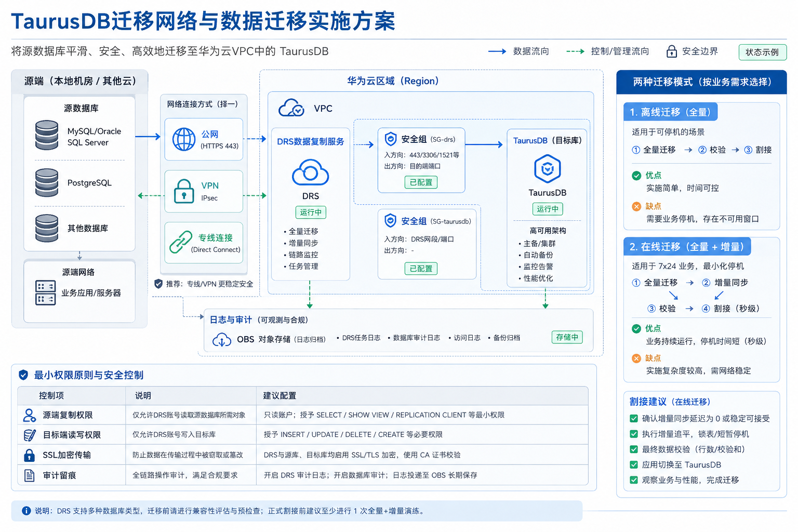Click the 公网 (HTTPS 443) connection card
The width and height of the screenshot is (798, 532).
204,139
